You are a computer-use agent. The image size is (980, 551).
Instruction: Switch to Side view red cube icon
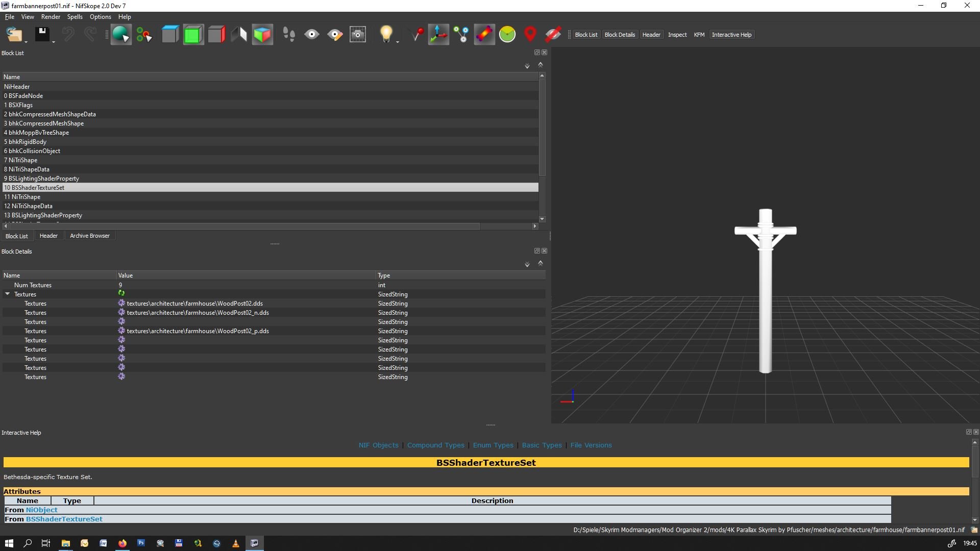coord(216,35)
